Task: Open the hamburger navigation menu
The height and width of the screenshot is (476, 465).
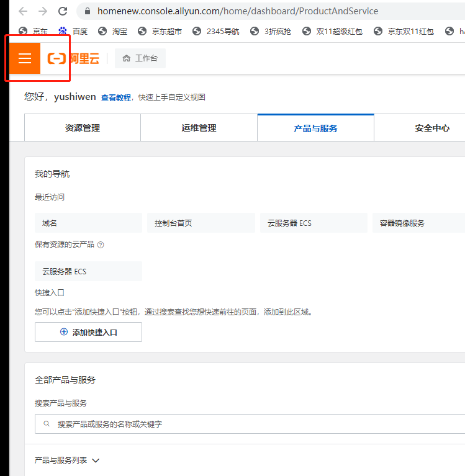Action: click(24, 58)
